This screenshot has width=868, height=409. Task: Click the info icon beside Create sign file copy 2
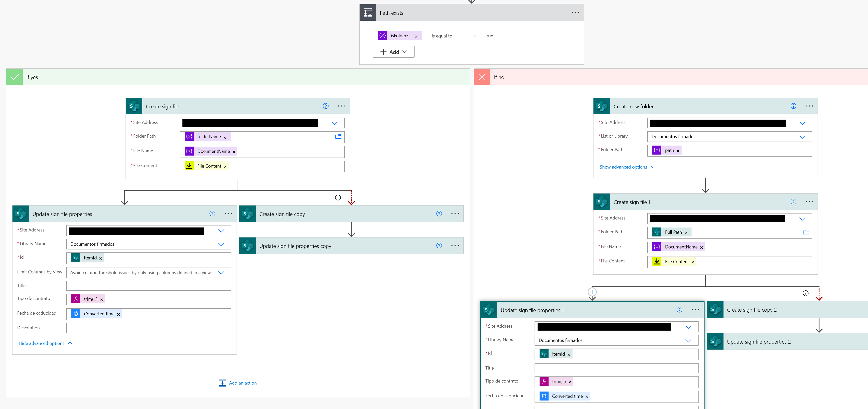[806, 293]
